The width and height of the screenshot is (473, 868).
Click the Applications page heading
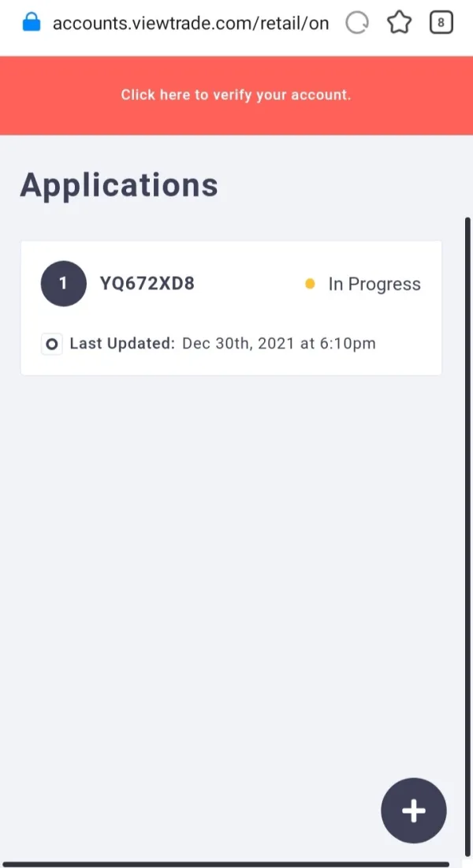click(x=119, y=184)
